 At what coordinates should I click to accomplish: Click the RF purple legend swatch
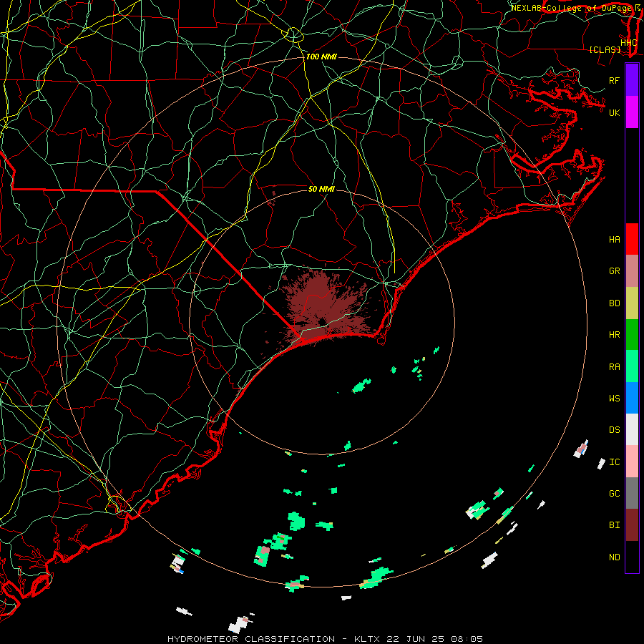tap(632, 80)
